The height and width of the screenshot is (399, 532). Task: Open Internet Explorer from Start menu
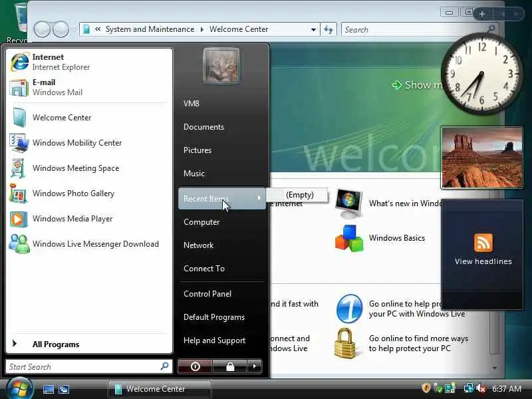tap(89, 62)
